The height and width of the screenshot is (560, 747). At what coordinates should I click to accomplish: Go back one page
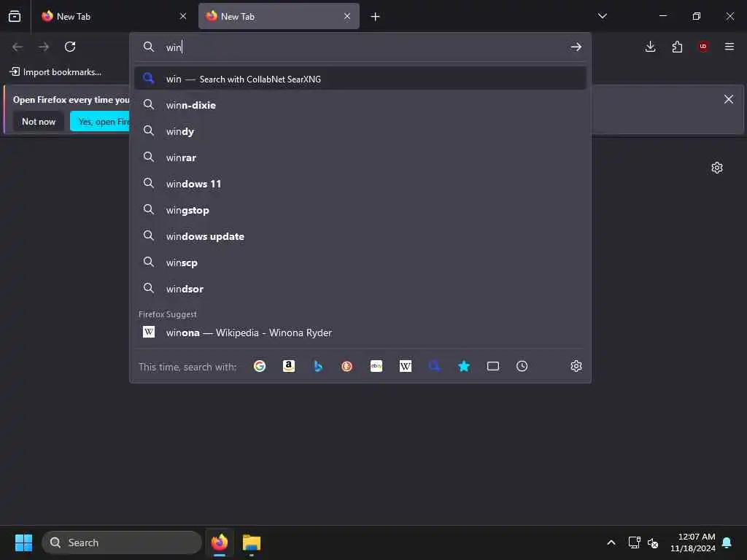[18, 47]
